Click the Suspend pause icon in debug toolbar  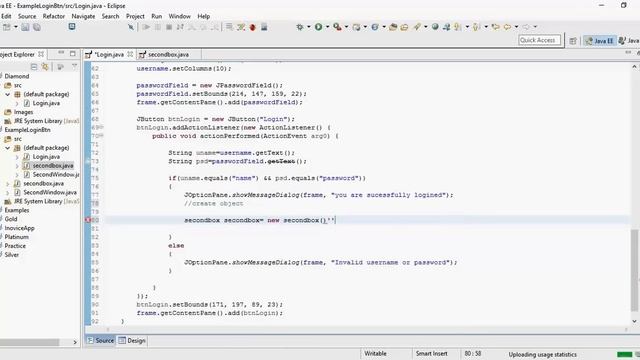click(158, 27)
